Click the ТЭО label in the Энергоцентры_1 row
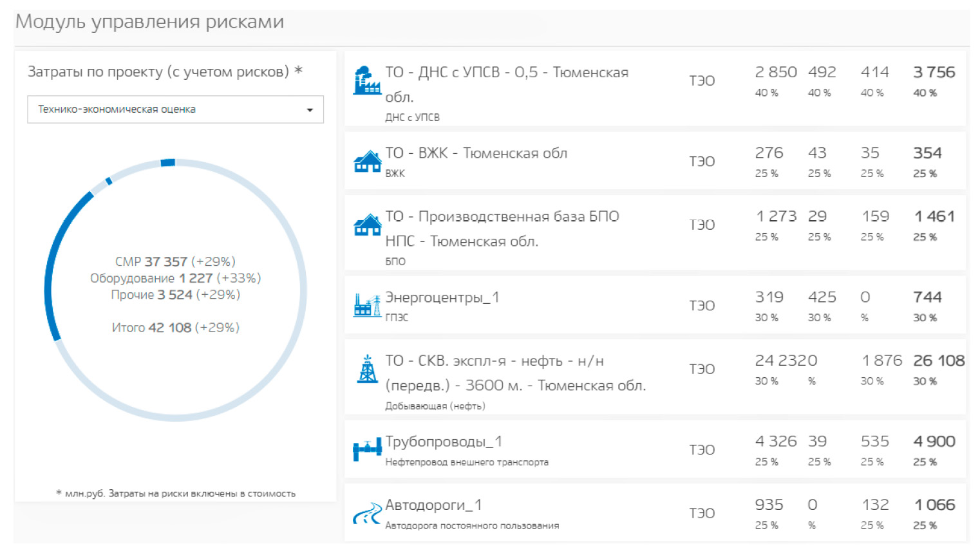Image resolution: width=980 pixels, height=553 pixels. click(x=701, y=306)
